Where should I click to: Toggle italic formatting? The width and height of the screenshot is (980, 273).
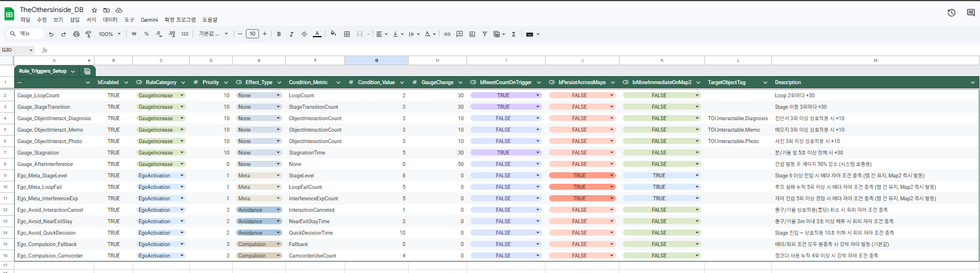point(291,34)
